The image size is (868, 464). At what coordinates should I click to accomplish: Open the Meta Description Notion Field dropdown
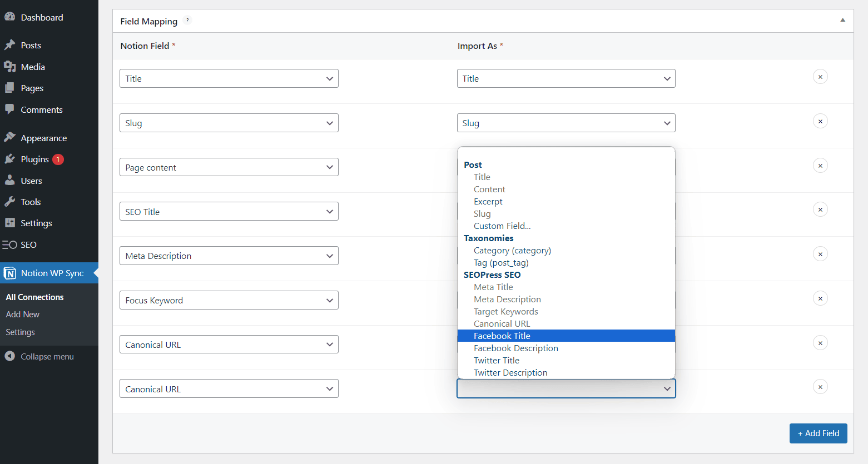[x=229, y=256]
